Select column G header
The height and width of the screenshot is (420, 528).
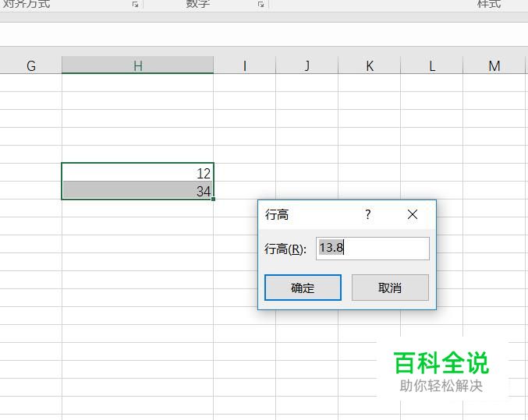coord(31,65)
